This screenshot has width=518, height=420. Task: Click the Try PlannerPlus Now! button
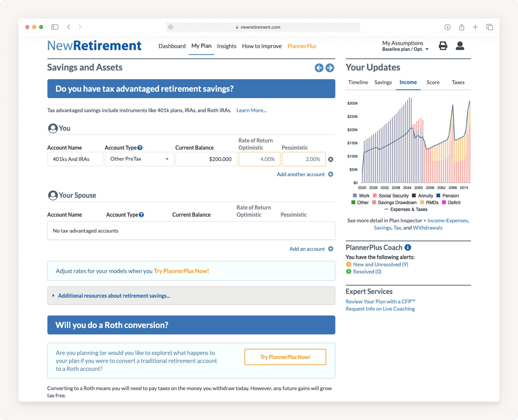(285, 357)
